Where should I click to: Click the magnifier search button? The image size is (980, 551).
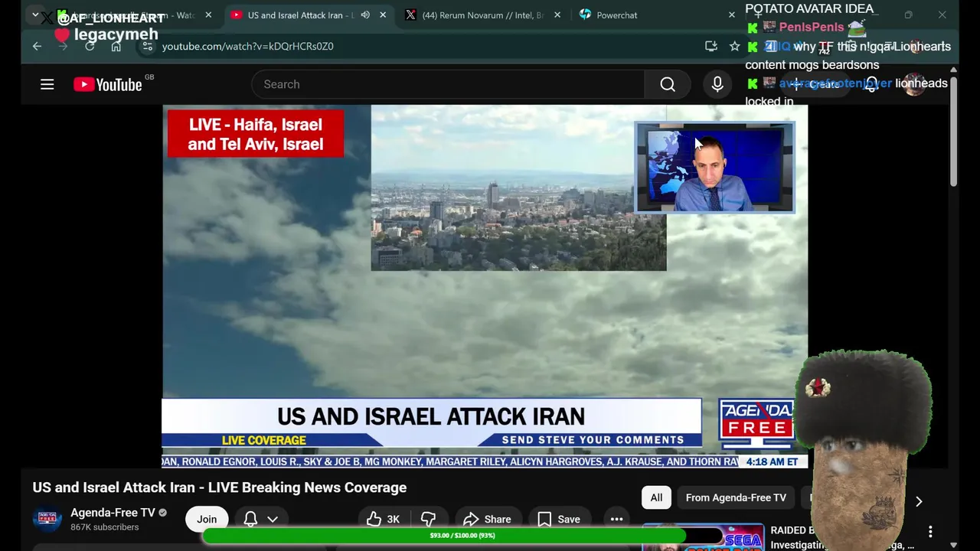pyautogui.click(x=668, y=84)
